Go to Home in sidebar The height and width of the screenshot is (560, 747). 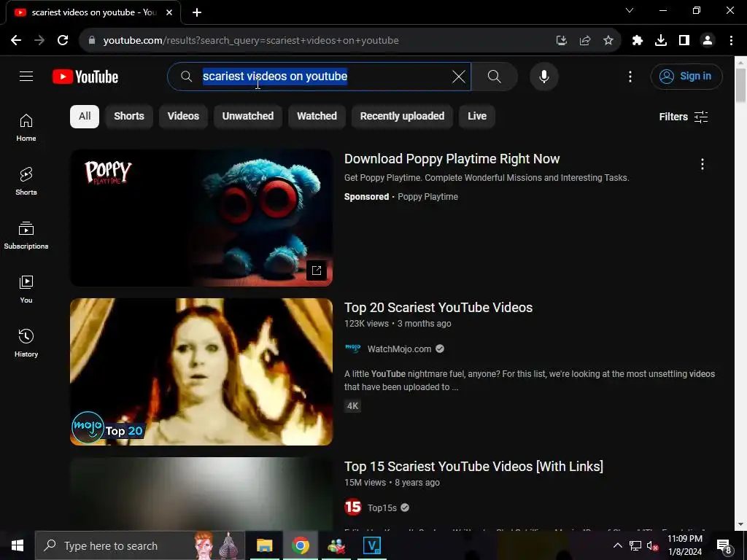click(x=26, y=128)
